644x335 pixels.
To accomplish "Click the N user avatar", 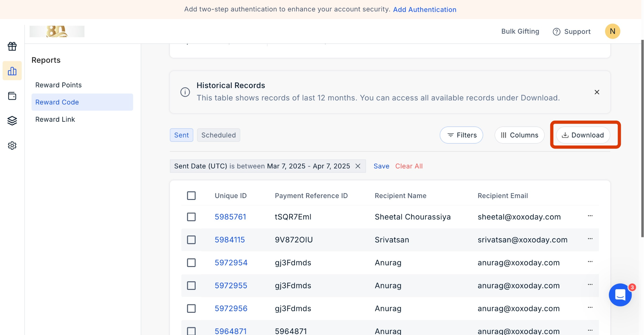I will point(612,31).
